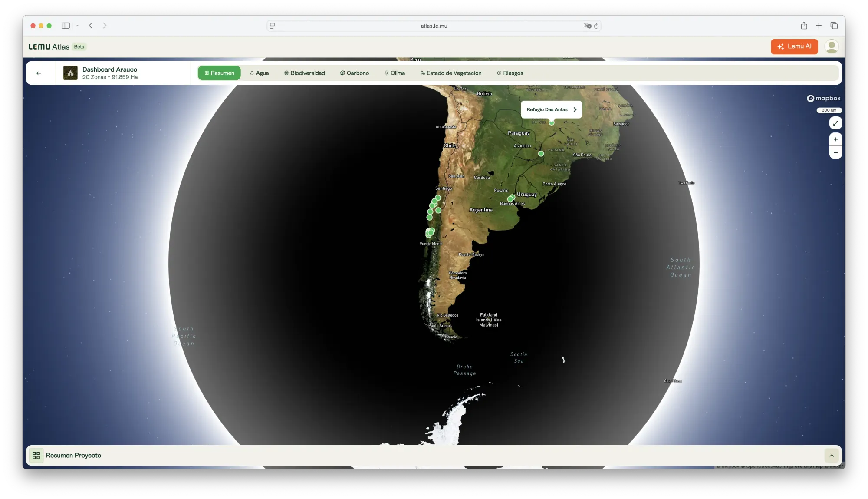Open the user profile avatar

pos(831,46)
